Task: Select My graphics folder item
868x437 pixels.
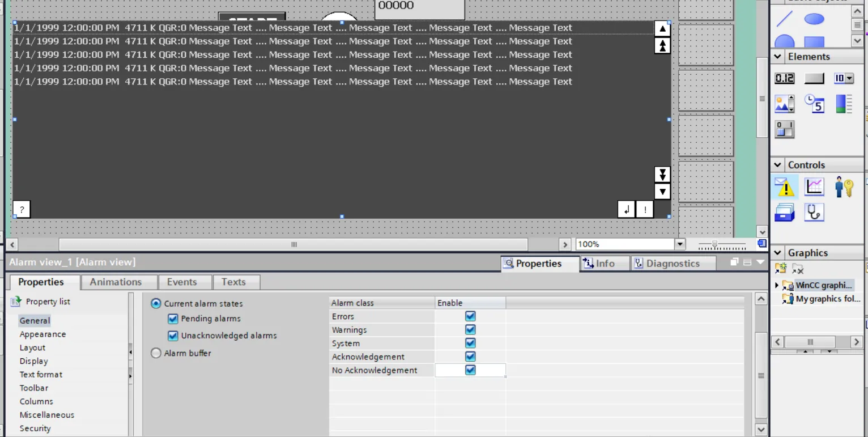Action: tap(821, 299)
